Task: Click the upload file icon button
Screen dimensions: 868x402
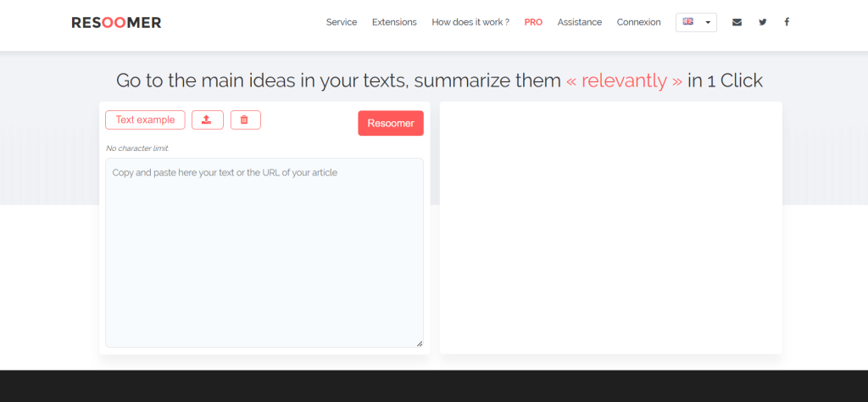Action: (x=207, y=120)
